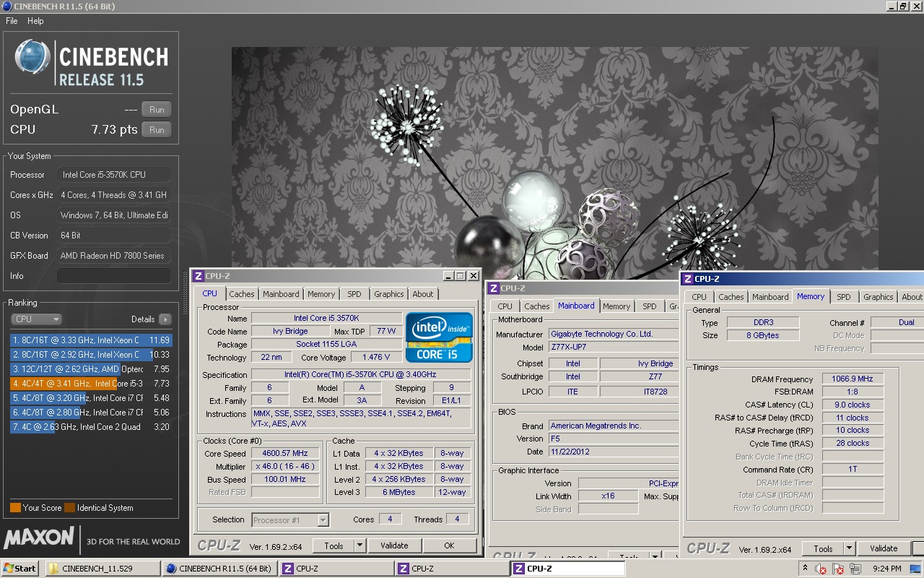
Task: Open the File menu in Cinebench
Action: 12,21
